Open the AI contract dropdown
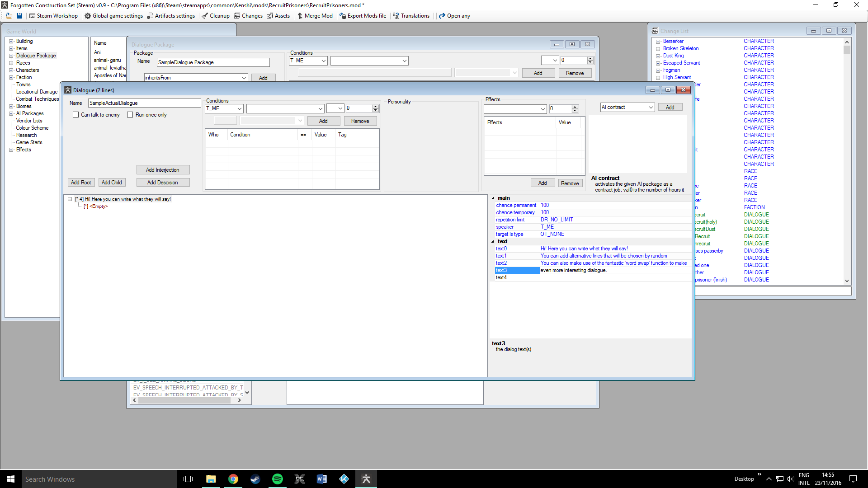868x488 pixels. (x=651, y=108)
